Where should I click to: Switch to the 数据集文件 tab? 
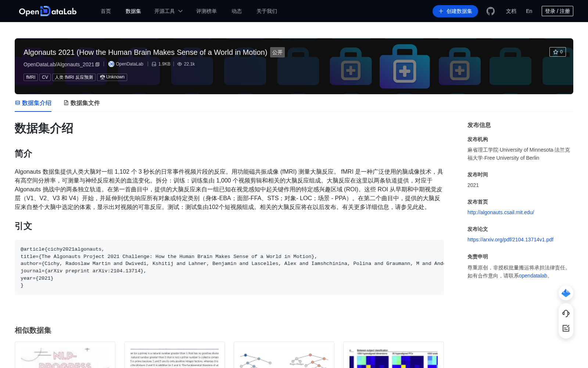coord(82,103)
